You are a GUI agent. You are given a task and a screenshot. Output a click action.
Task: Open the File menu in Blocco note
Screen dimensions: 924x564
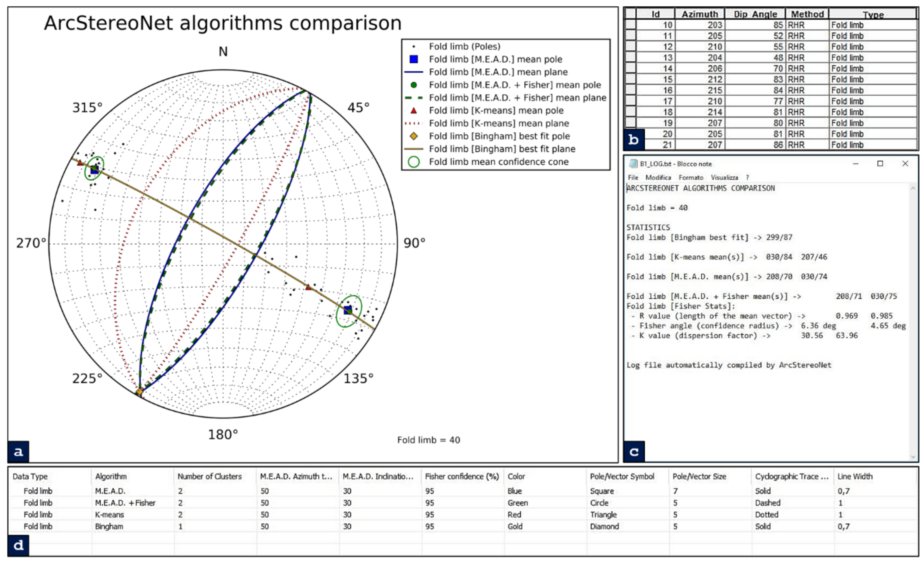[x=633, y=177]
